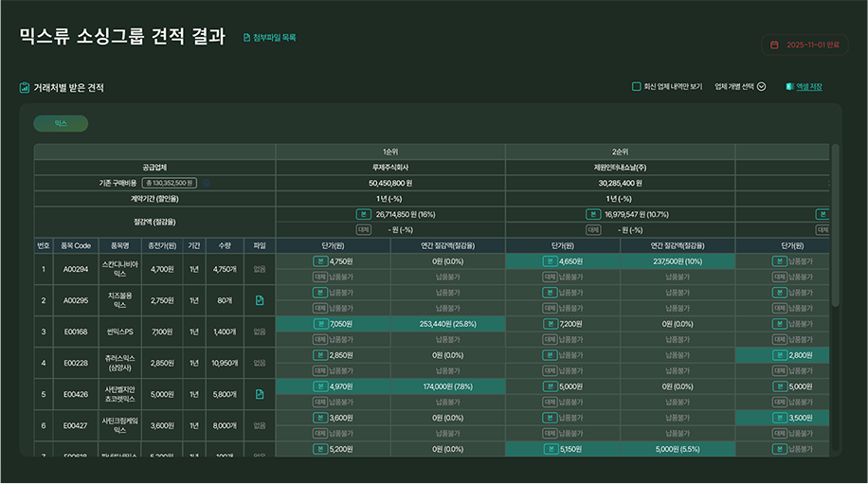Click the 본 badge for 7,050원 price
The image size is (868, 484).
tap(320, 324)
